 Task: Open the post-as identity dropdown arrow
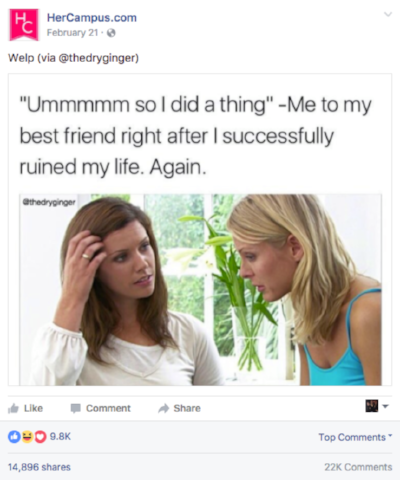385,406
